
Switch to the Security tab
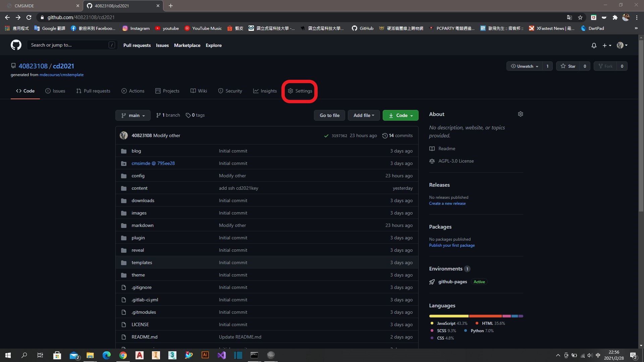point(230,91)
